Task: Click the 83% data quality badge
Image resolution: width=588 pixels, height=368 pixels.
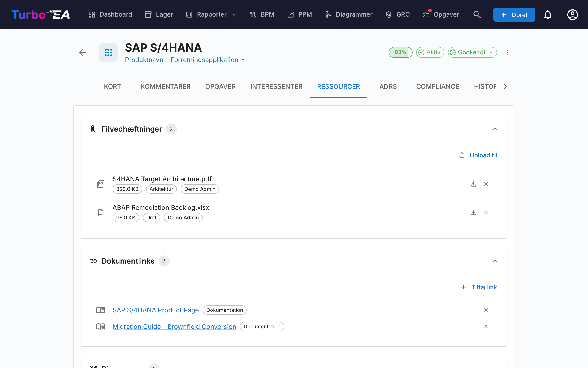Action: point(400,52)
